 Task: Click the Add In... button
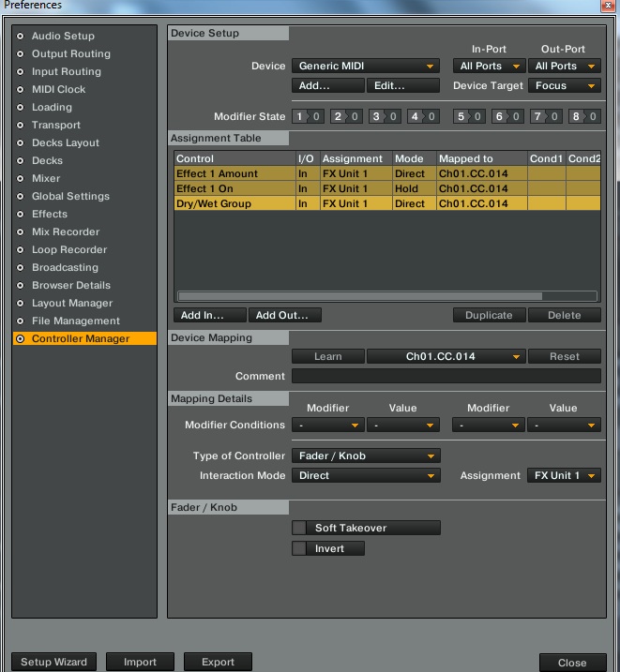tap(210, 316)
